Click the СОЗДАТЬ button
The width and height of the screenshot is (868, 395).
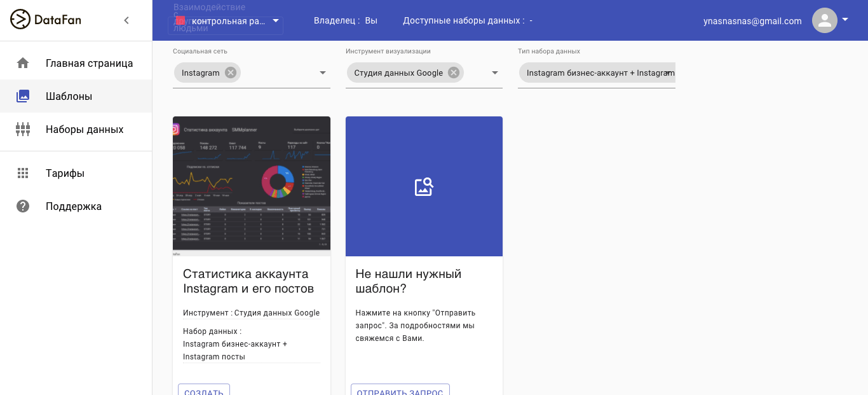click(x=204, y=390)
